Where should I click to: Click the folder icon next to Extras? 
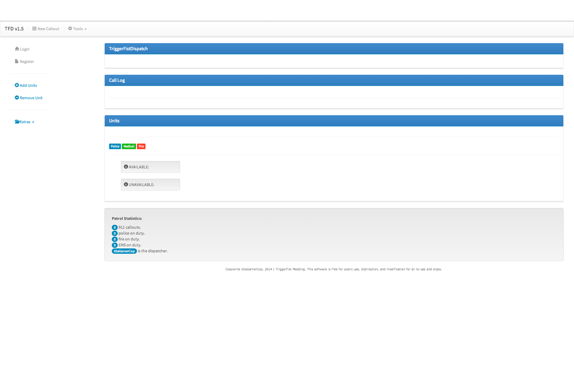[x=17, y=122]
